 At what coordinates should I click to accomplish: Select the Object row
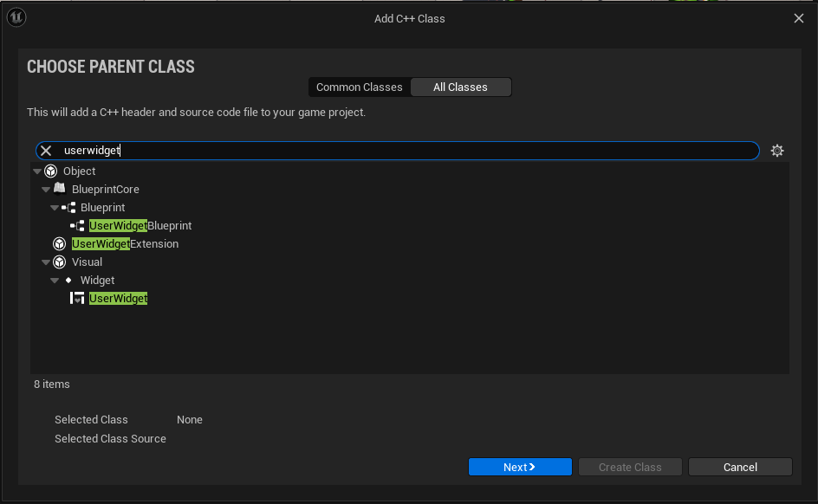click(x=410, y=171)
